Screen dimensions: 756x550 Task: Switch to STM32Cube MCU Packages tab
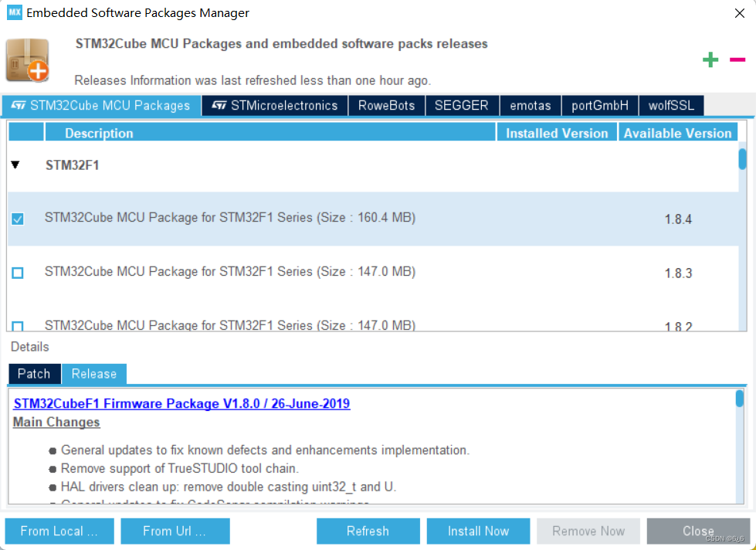tap(101, 106)
